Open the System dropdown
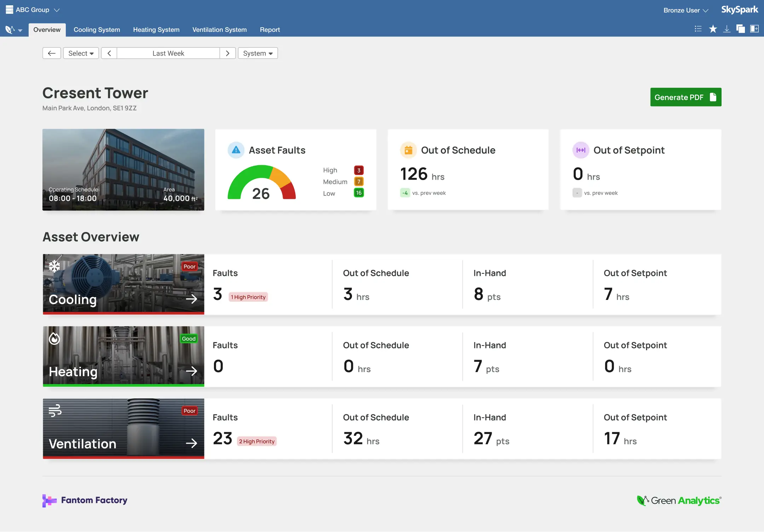 point(257,53)
